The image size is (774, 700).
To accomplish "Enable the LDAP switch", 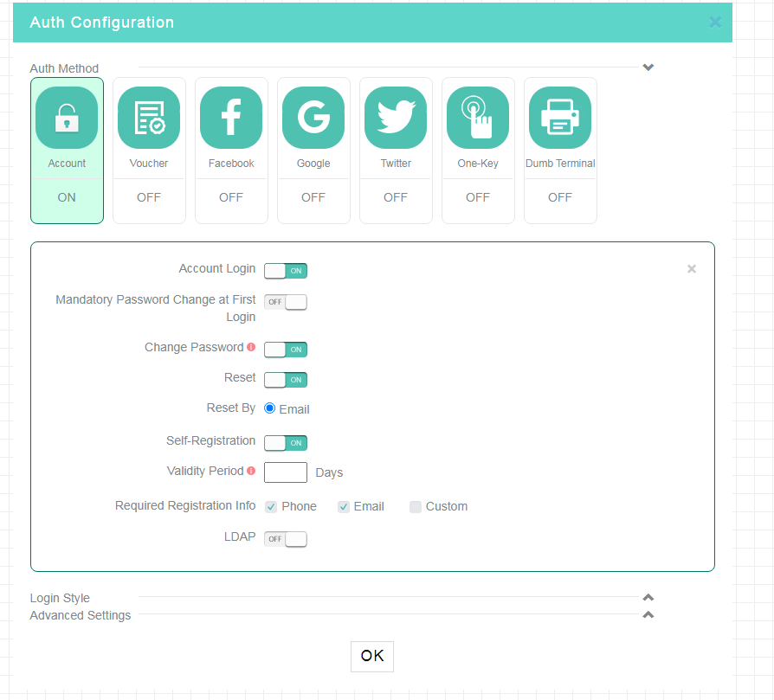I will [x=286, y=539].
